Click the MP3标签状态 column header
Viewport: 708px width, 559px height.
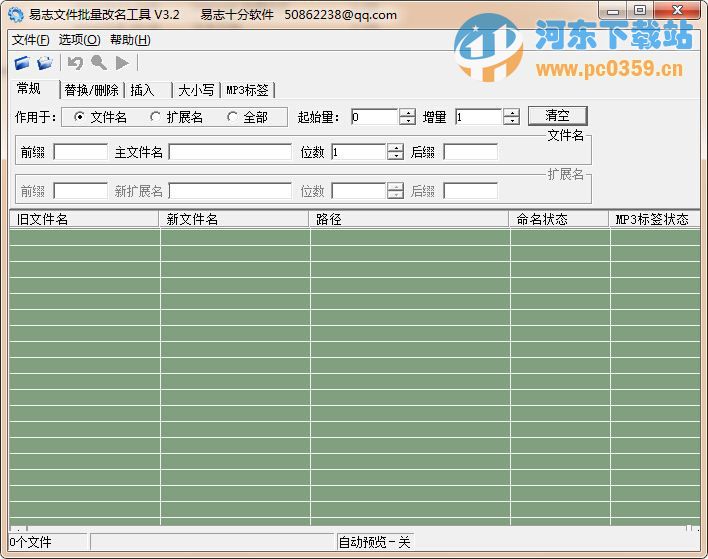click(x=654, y=219)
